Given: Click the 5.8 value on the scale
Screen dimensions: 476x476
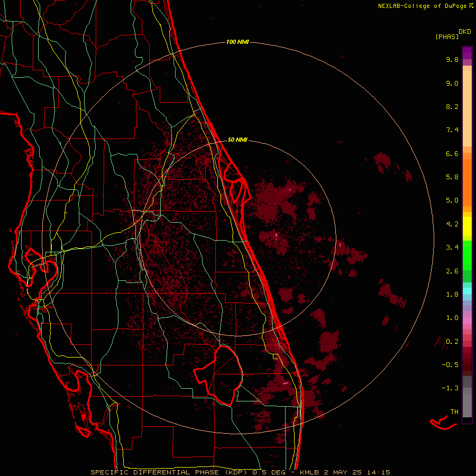Looking at the screenshot, I should tap(452, 177).
